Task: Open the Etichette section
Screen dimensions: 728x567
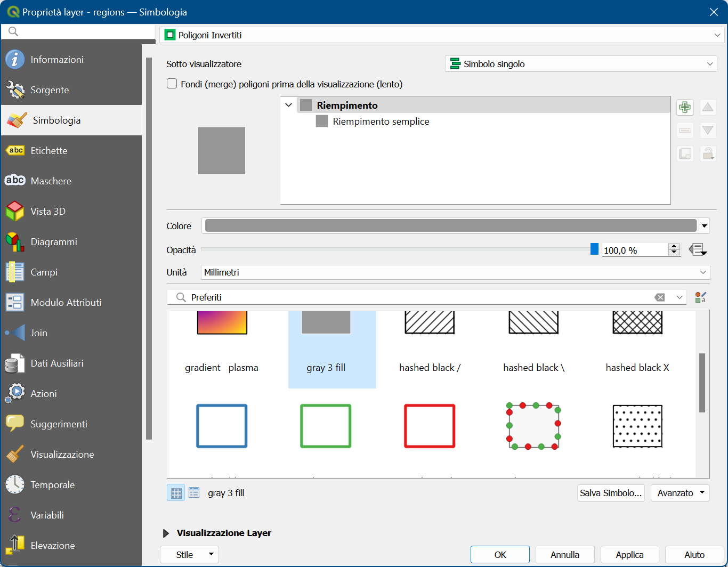Action: 71,151
